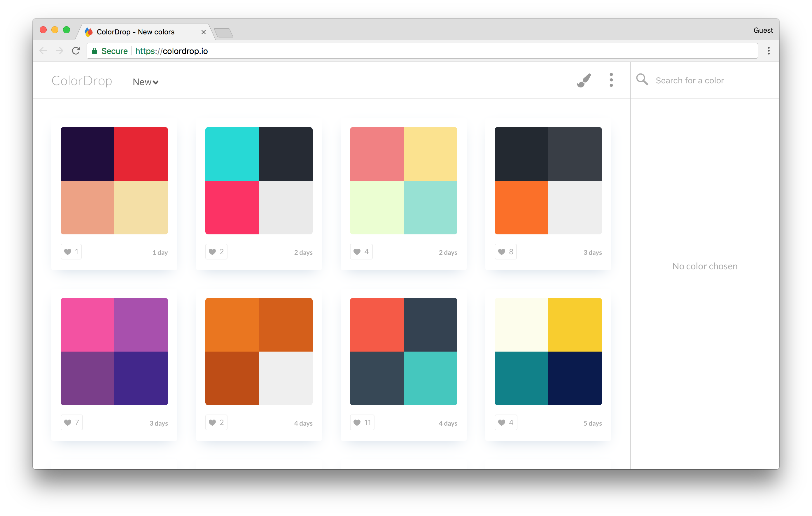Image resolution: width=812 pixels, height=516 pixels.
Task: Open a new browser tab
Action: tap(224, 33)
